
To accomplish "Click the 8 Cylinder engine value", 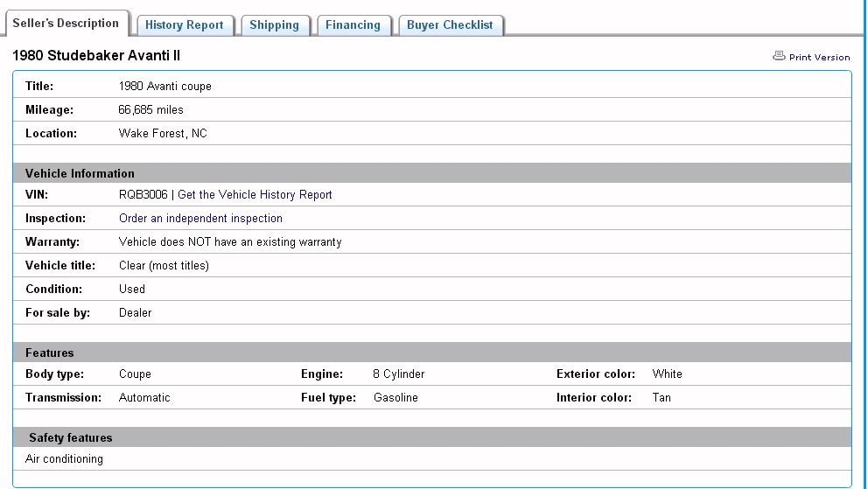I will [398, 374].
